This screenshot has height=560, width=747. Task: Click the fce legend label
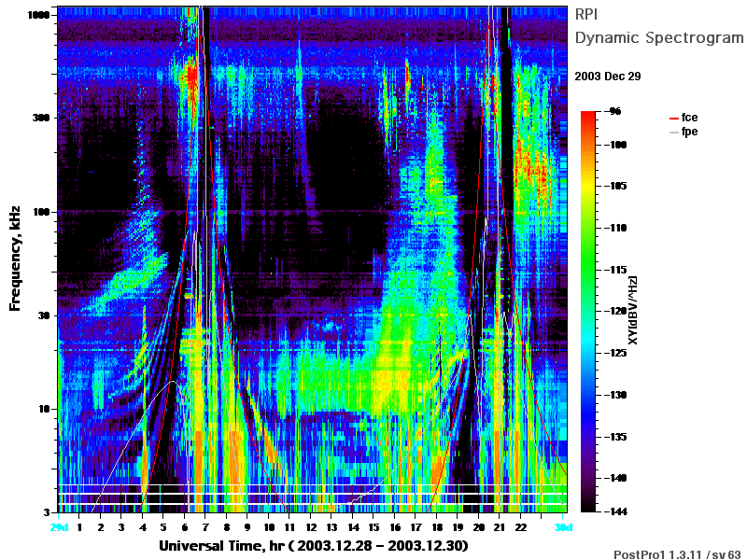pyautogui.click(x=689, y=118)
